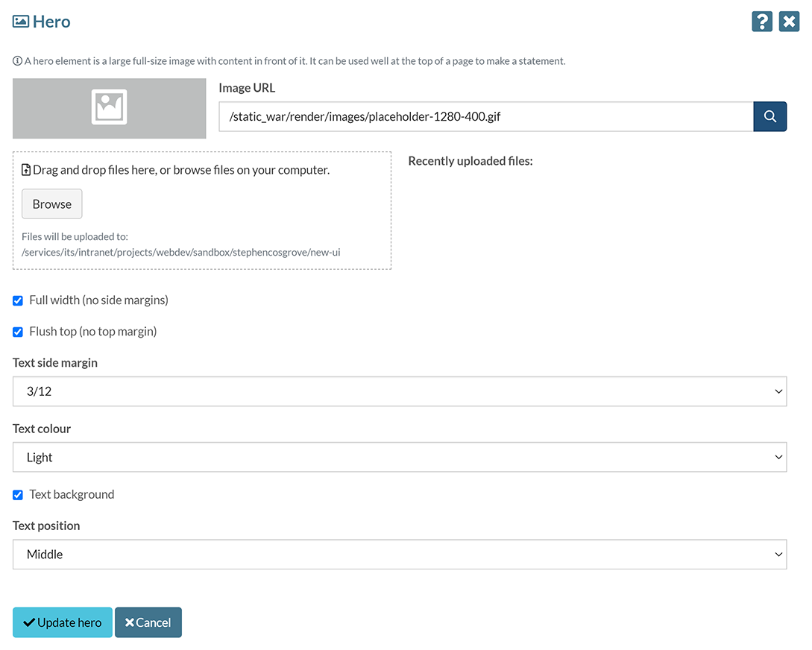Viewport: 812px width, 650px height.
Task: Toggle the Text background checkbox
Action: (x=17, y=494)
